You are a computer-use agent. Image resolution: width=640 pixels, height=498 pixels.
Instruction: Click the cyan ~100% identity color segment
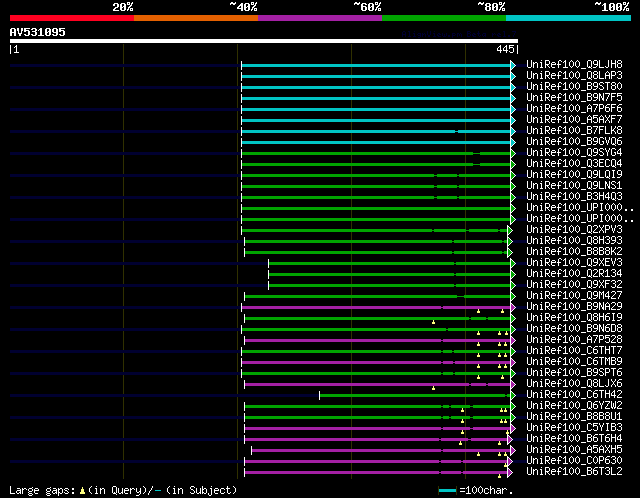coord(569,18)
